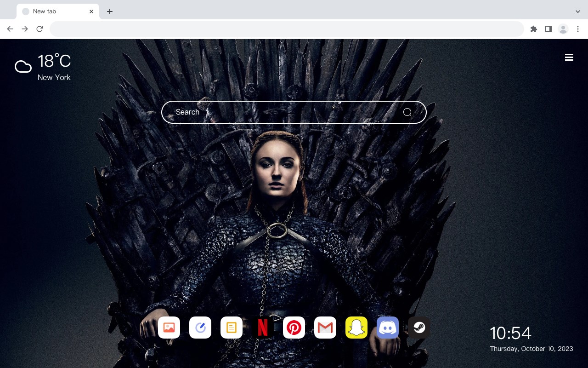This screenshot has width=588, height=368.
Task: Close the New tab tab
Action: point(91,11)
